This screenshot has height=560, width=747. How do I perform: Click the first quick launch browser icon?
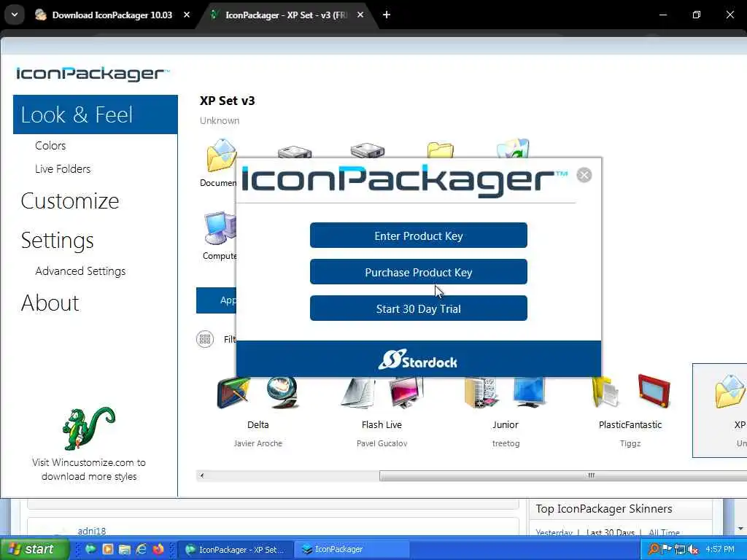pos(90,549)
